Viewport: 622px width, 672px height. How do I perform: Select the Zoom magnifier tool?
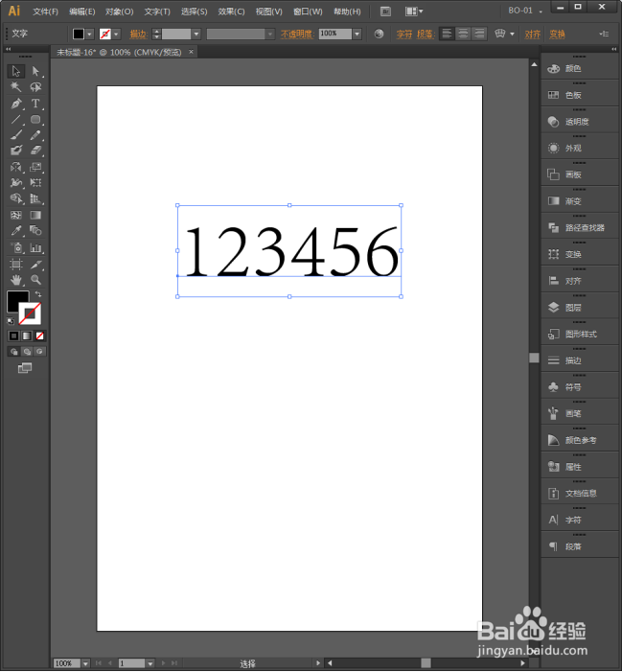[x=35, y=280]
